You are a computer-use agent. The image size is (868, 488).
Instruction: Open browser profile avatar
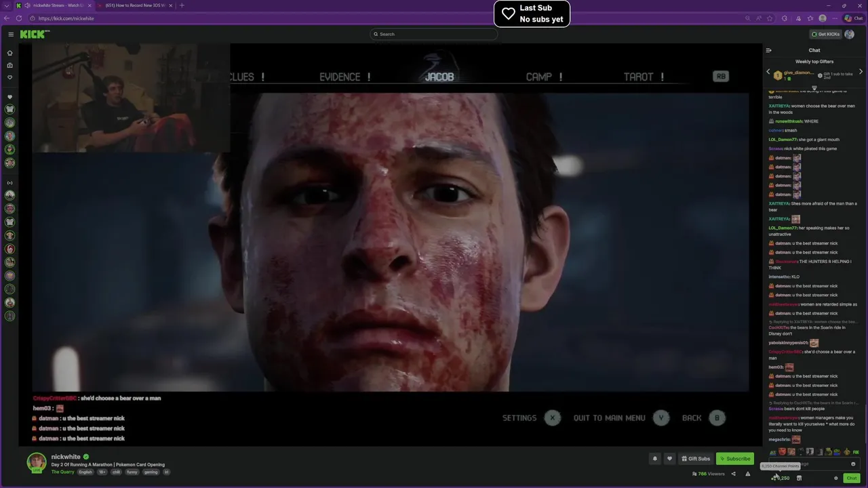[823, 18]
